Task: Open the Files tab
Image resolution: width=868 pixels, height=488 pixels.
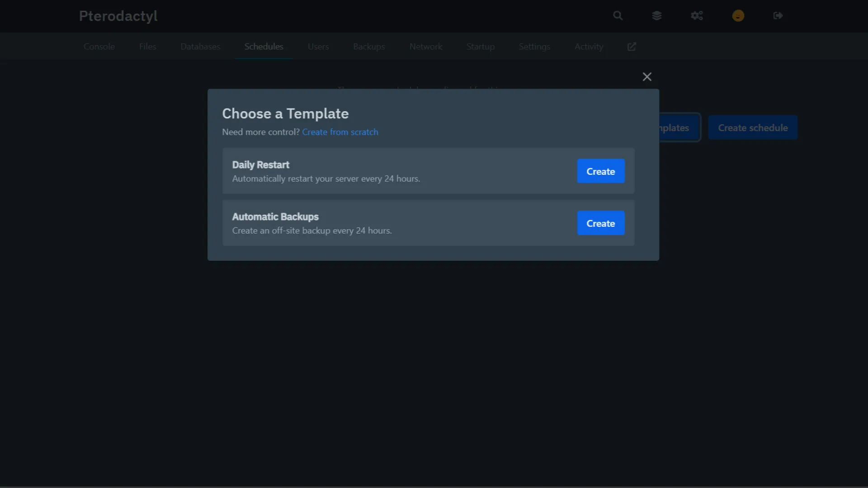Action: (x=147, y=47)
